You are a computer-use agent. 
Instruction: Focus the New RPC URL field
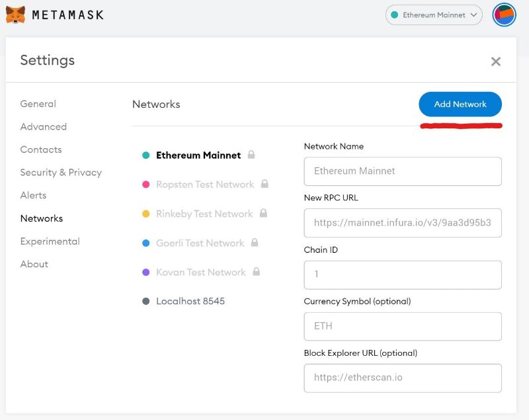coord(402,223)
